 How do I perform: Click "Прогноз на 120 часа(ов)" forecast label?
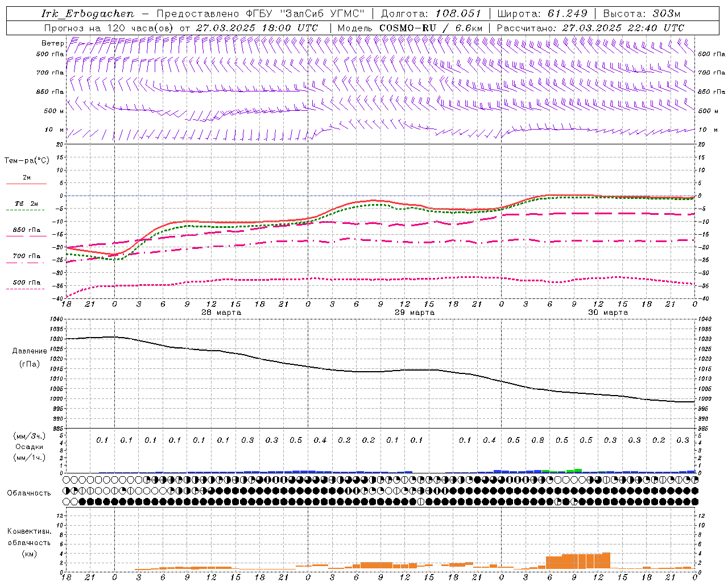(x=109, y=28)
